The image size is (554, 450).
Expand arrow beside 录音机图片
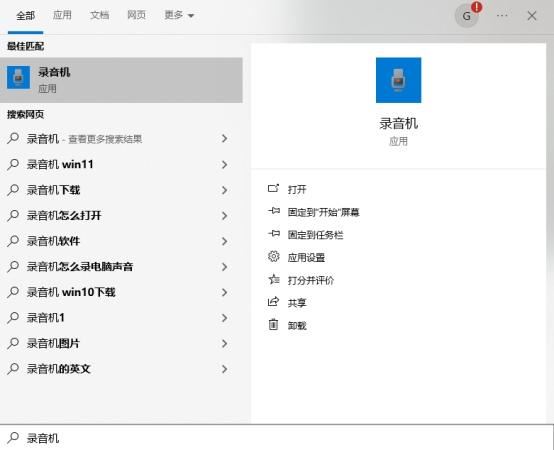[224, 343]
